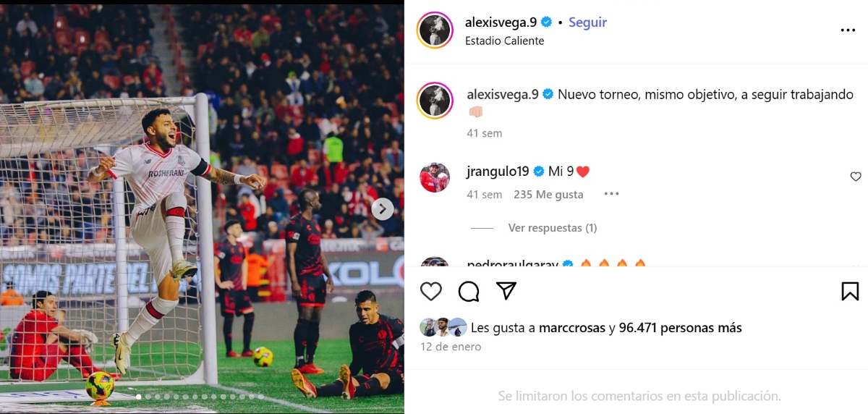Save post with the bookmark icon
This screenshot has height=414, width=868.
850,291
